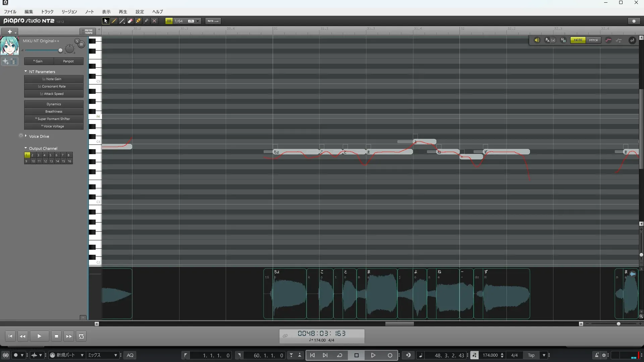Select the arrow pointer tool

[106, 21]
